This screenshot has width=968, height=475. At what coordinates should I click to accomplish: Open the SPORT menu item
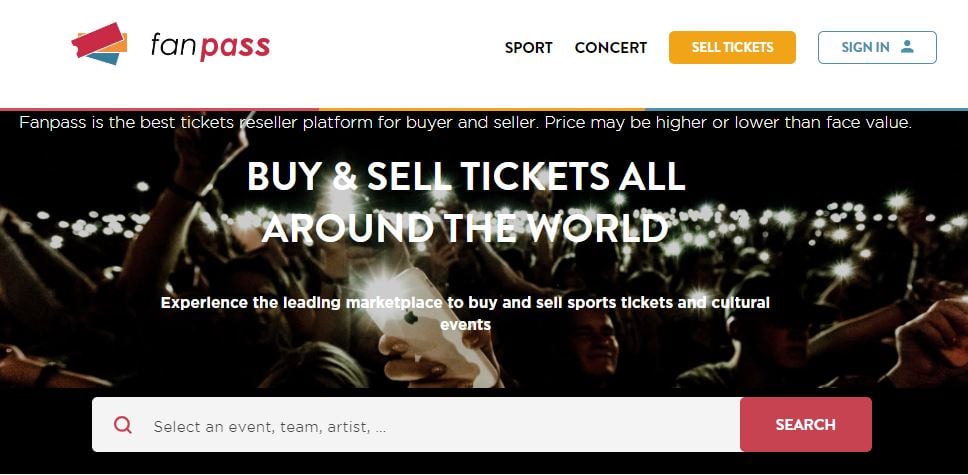[528, 48]
